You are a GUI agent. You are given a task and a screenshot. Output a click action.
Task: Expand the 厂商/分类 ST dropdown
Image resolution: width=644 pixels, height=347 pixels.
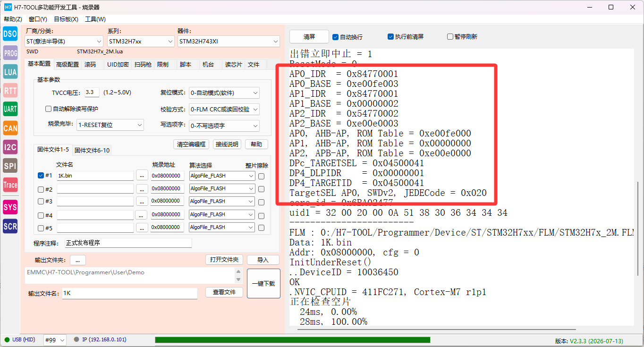pos(64,42)
